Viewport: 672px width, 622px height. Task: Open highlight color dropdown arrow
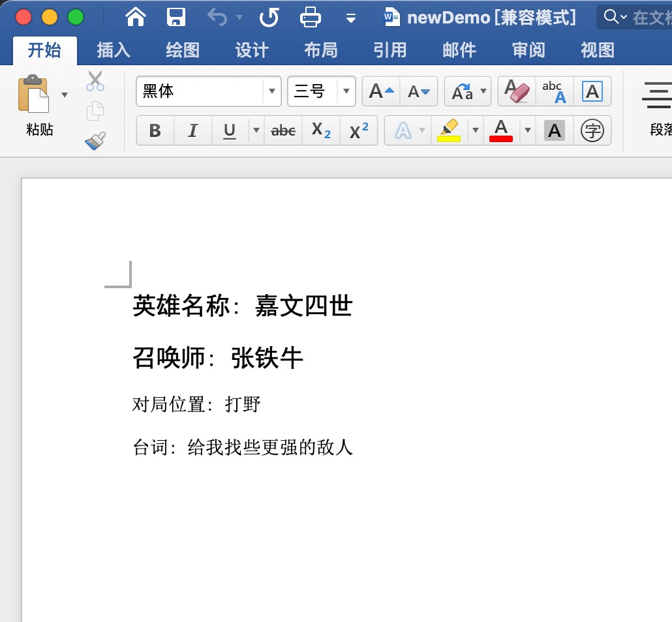(x=475, y=130)
